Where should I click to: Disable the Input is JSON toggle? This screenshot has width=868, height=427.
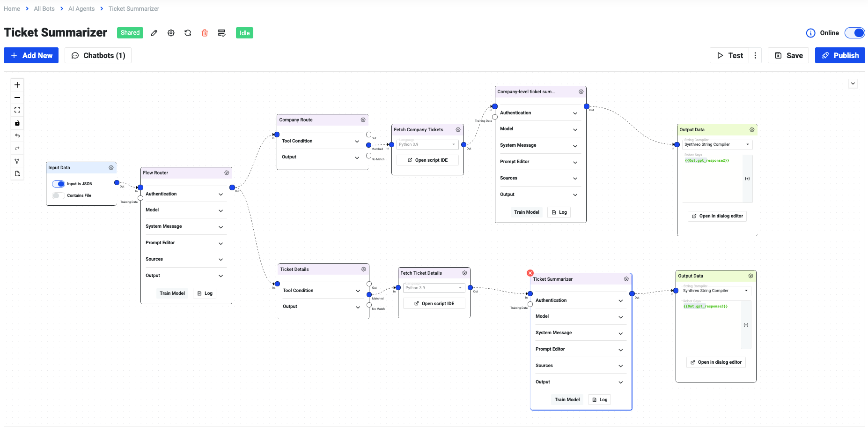(59, 184)
